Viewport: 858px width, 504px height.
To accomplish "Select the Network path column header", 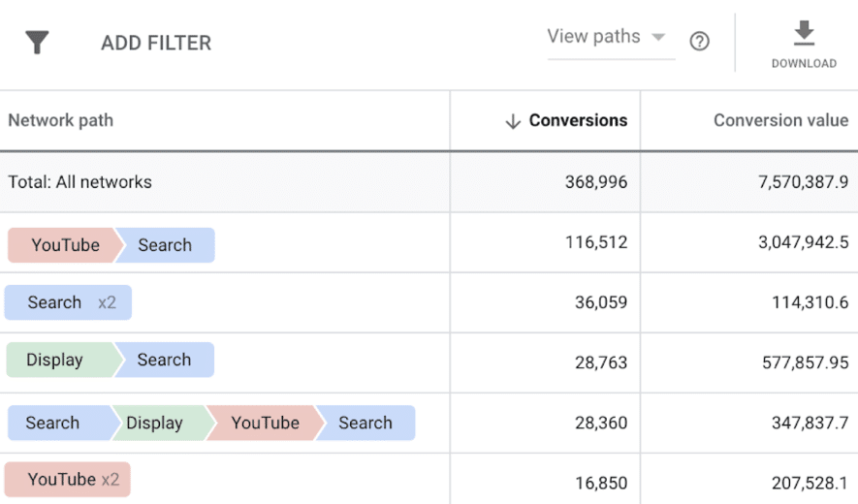I will pos(61,121).
